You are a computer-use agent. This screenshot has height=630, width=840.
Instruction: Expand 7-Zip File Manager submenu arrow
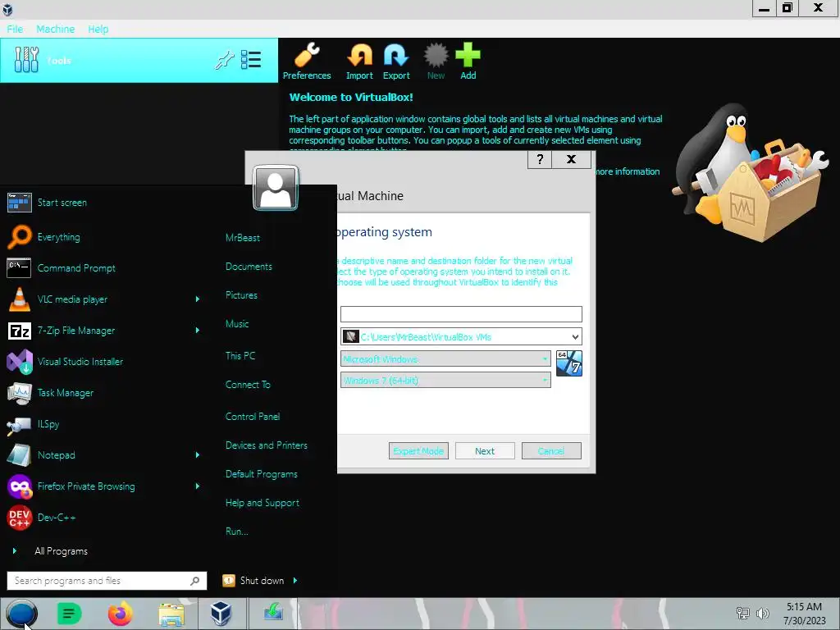pyautogui.click(x=197, y=331)
